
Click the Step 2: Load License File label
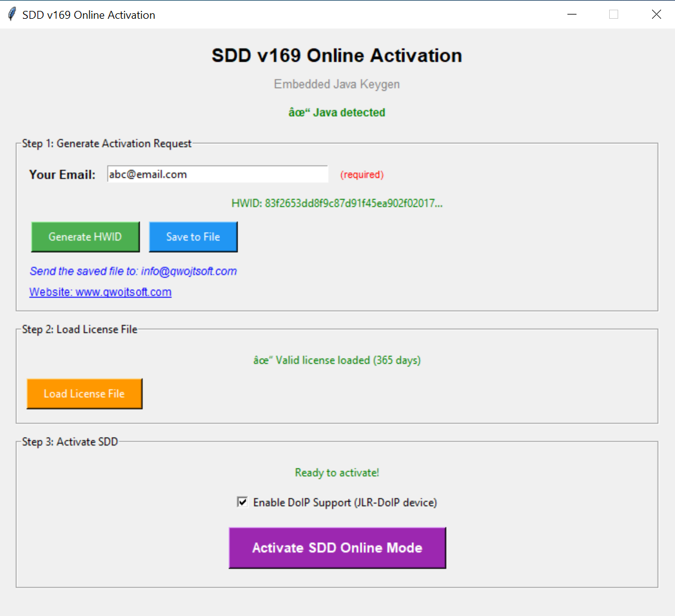pos(79,329)
